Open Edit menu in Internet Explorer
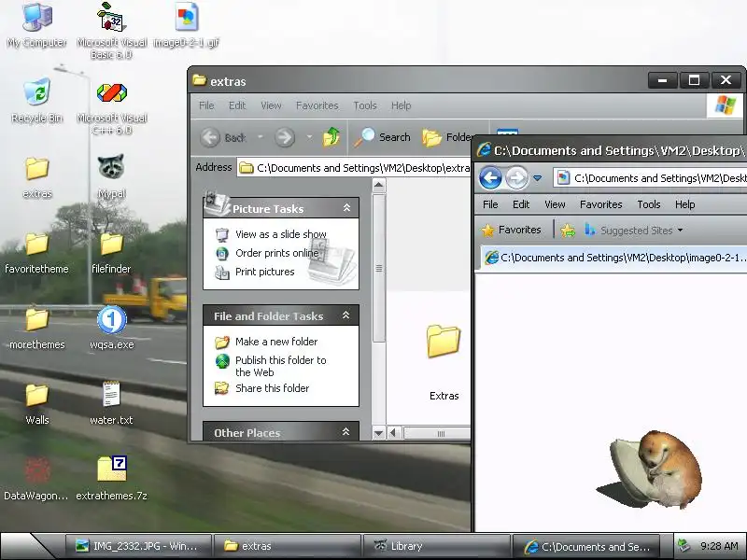747x560 pixels. [521, 204]
